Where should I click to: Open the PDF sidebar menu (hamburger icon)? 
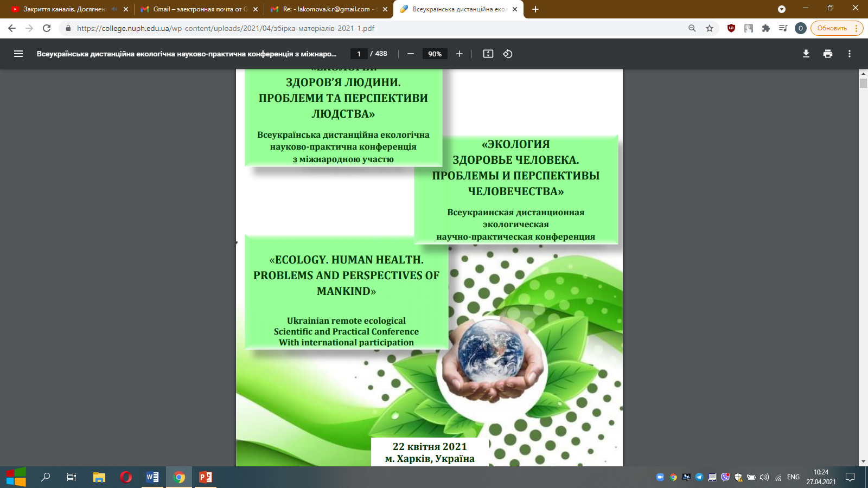(18, 54)
